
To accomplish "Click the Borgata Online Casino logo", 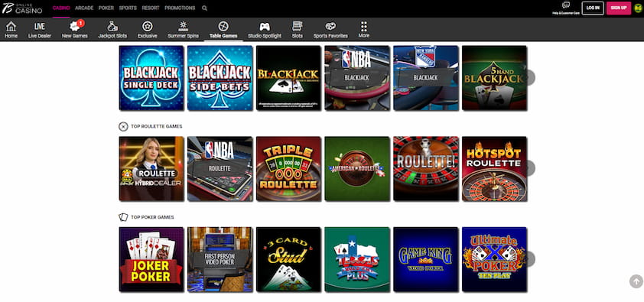I will [x=22, y=8].
